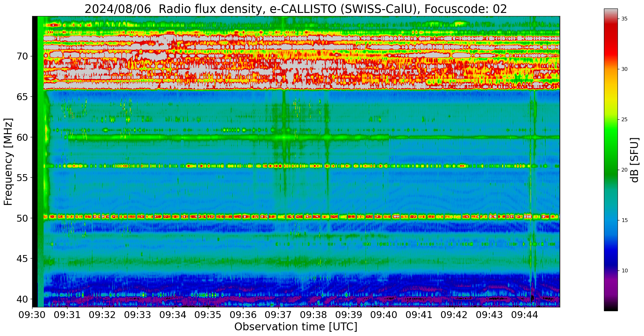Click the 45 MHz frequency tick label
The width and height of the screenshot is (644, 336).
pos(22,259)
